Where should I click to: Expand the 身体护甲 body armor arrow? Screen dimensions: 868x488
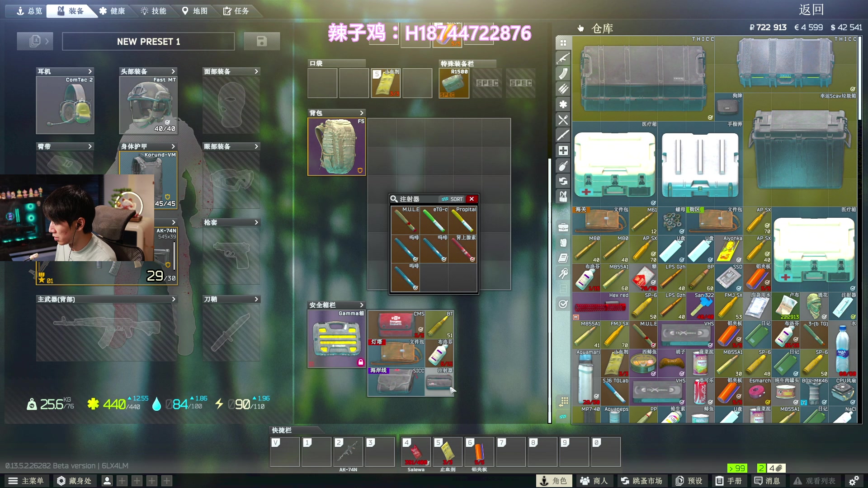point(173,146)
